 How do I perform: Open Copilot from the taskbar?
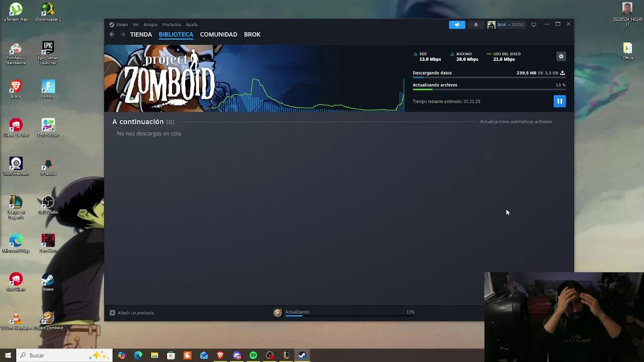point(122,355)
